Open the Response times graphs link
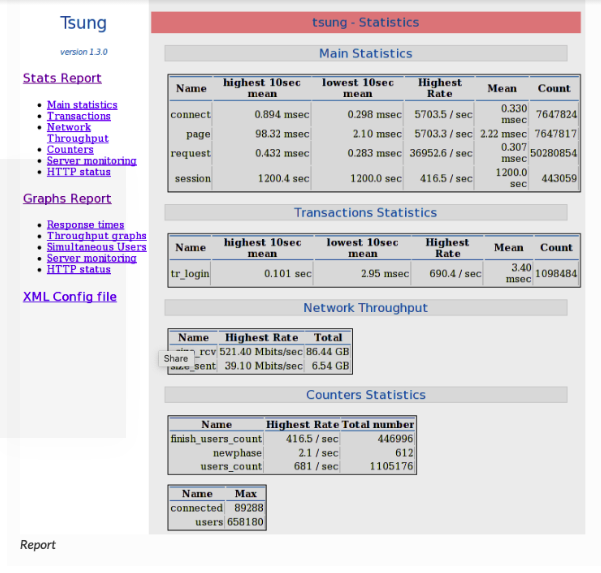601x573 pixels. pyautogui.click(x=85, y=225)
